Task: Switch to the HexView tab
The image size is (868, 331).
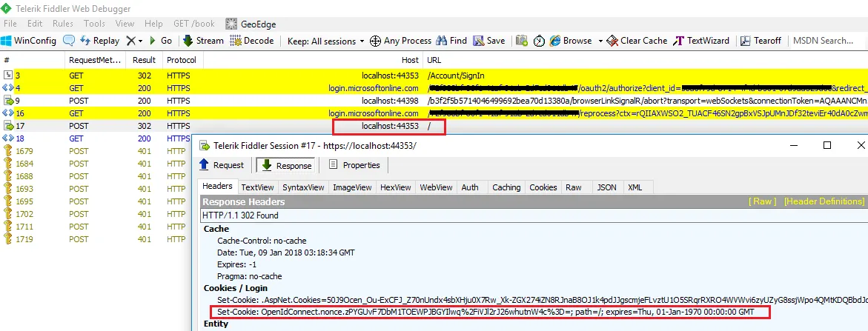Action: 395,187
